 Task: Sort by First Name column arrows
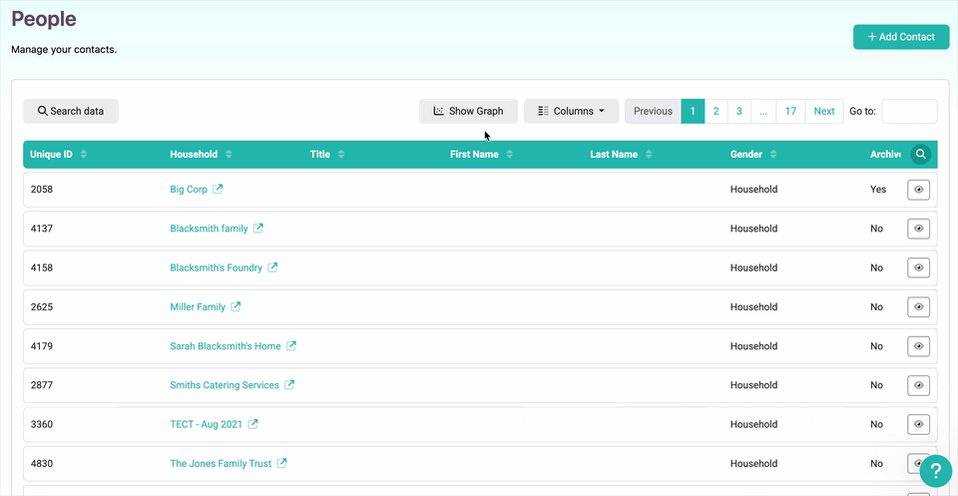click(510, 155)
